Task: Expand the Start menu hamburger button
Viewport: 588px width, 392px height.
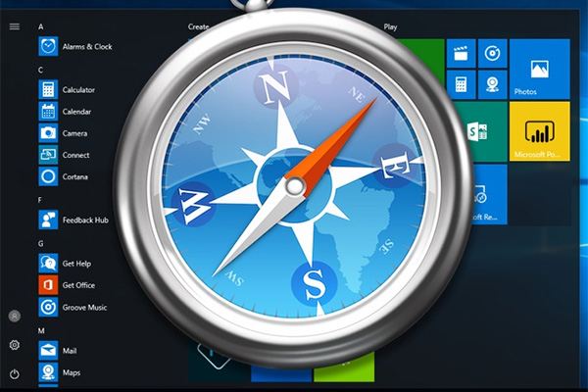Action: tap(15, 26)
